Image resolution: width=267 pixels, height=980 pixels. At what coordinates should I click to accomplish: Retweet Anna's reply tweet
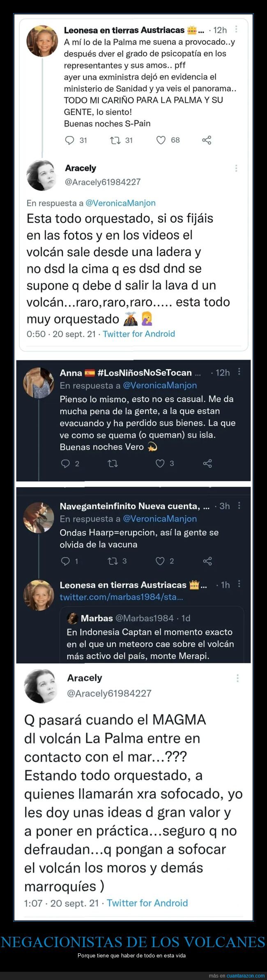click(112, 464)
